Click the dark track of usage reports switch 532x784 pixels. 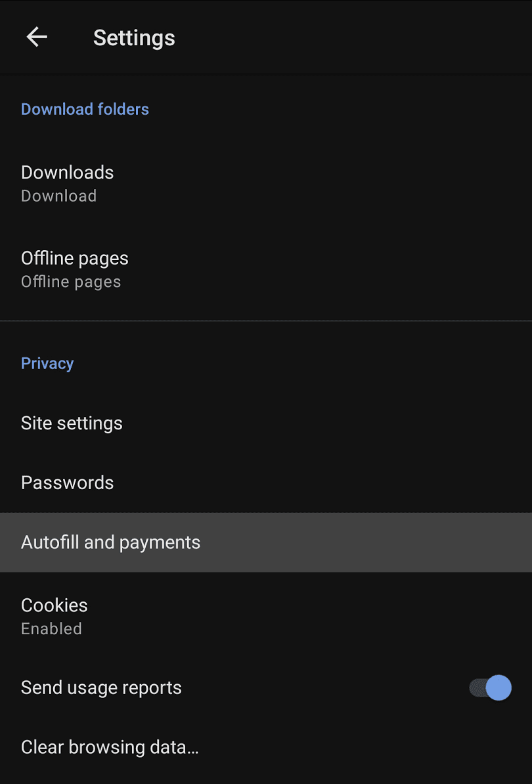[x=477, y=687]
